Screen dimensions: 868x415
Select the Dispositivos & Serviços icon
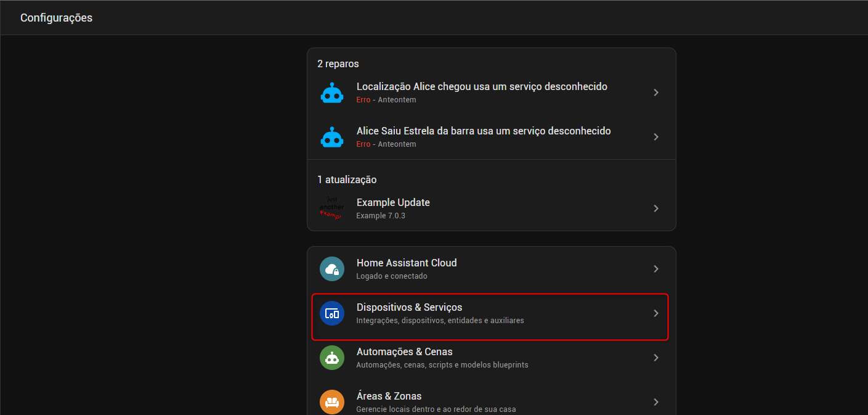tap(332, 313)
